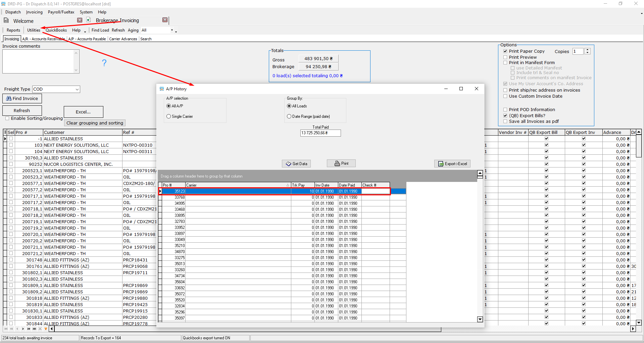This screenshot has width=644, height=343.
Task: Expand the Aging filter 'All' dropdown
Action: pos(172,30)
